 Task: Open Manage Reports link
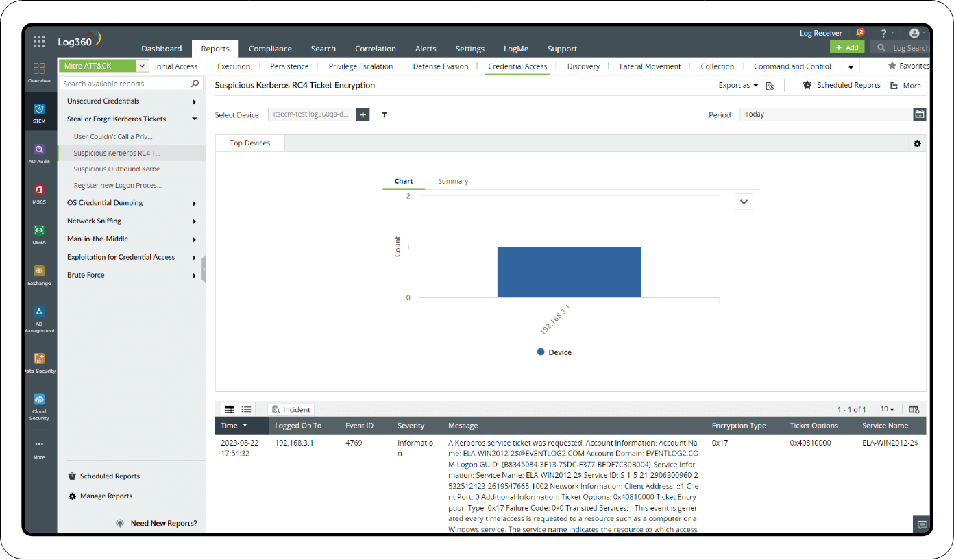tap(100, 496)
